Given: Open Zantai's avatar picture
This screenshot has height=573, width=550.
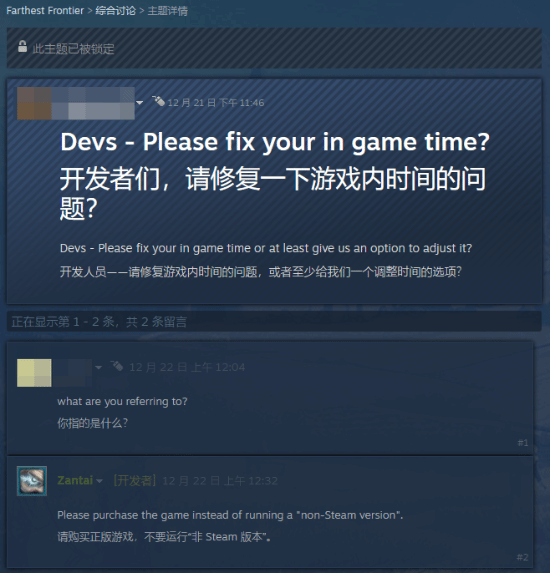Looking at the screenshot, I should click(32, 481).
